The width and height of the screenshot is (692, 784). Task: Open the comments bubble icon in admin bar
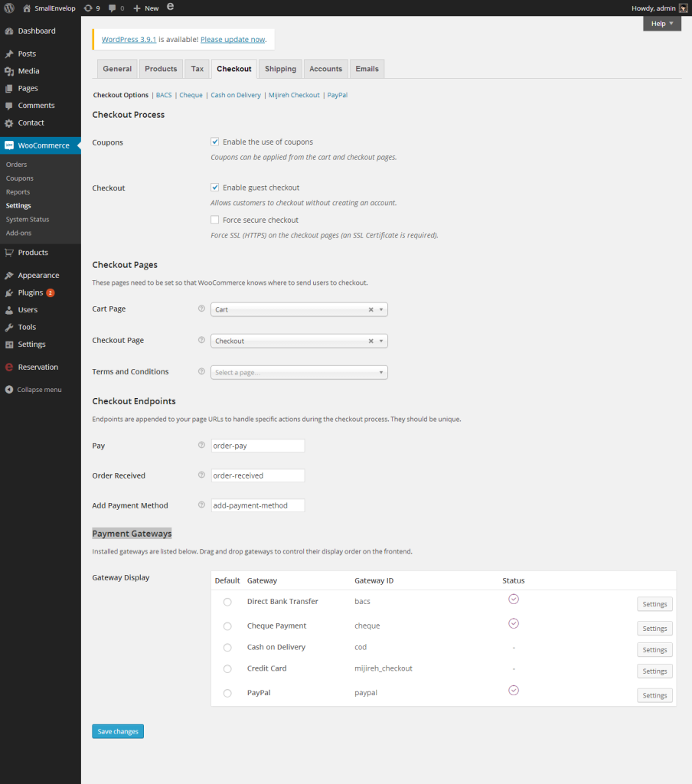coord(113,8)
